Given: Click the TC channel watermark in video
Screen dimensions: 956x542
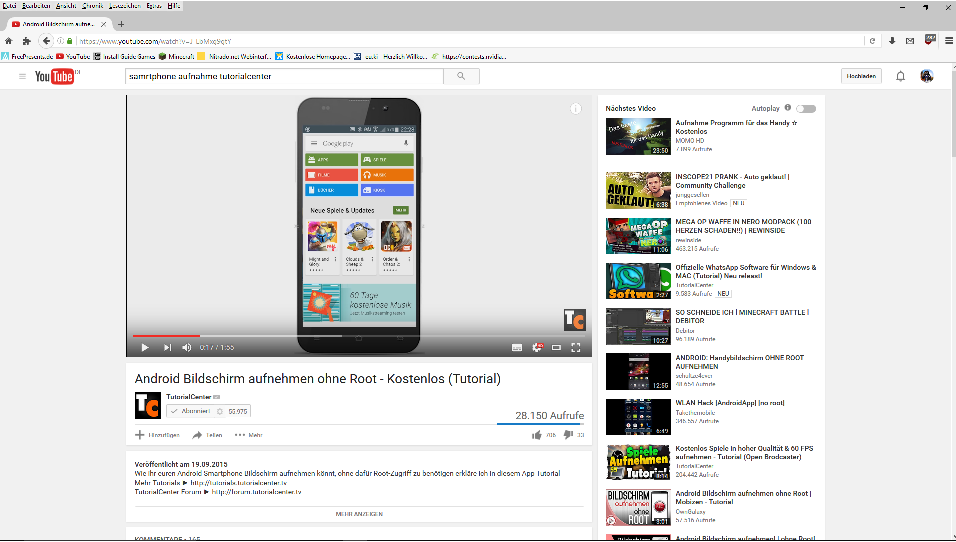Looking at the screenshot, I should pos(574,319).
